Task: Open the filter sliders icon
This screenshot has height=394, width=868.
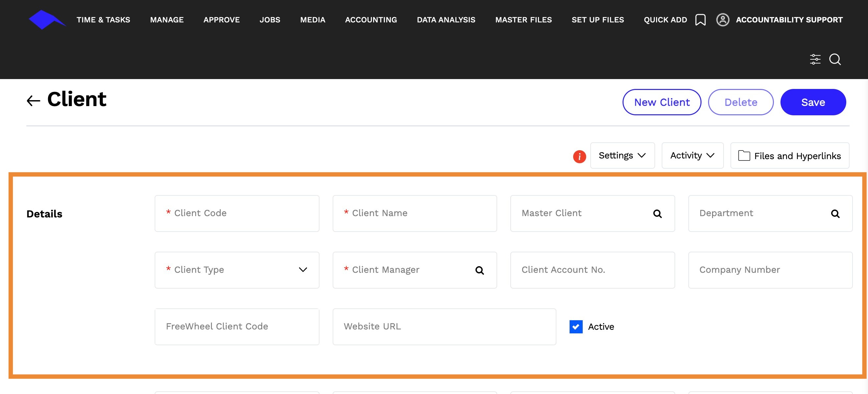Action: click(815, 59)
